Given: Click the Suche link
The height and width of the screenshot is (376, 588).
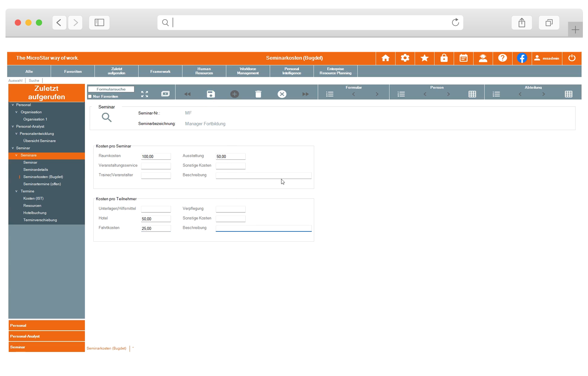Looking at the screenshot, I should [34, 81].
